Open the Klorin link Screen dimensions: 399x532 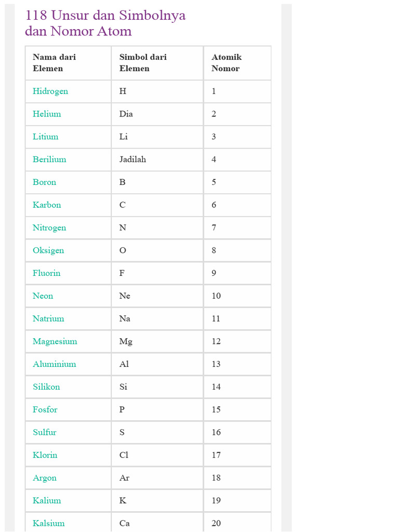point(45,455)
